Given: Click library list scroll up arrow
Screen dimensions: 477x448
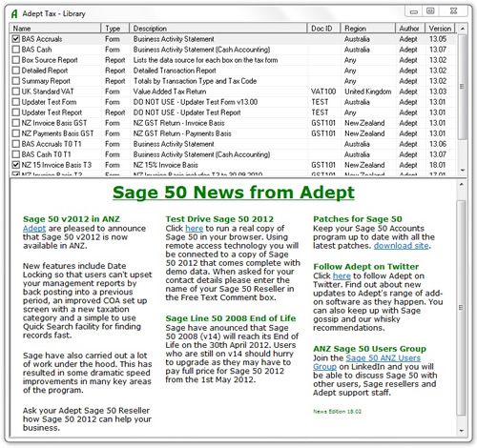Looking at the screenshot, I should pyautogui.click(x=463, y=29).
